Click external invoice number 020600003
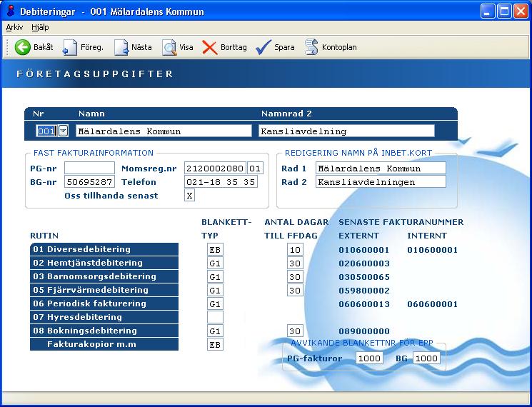This screenshot has height=407, width=532. pos(364,263)
